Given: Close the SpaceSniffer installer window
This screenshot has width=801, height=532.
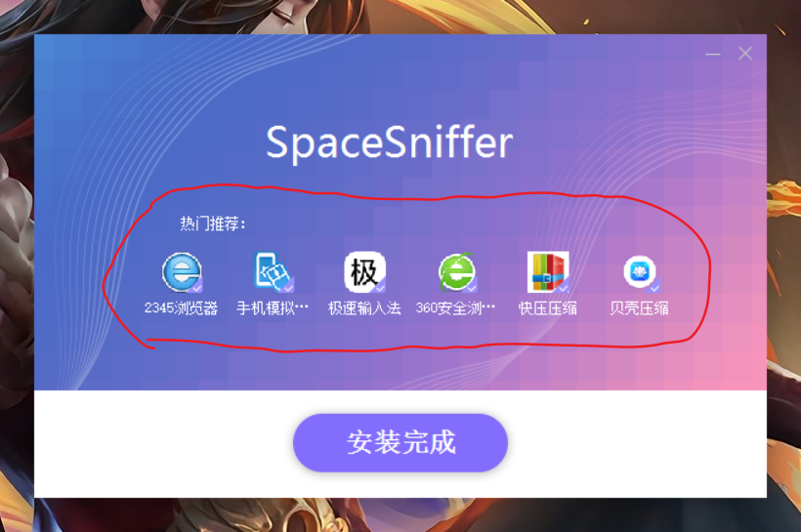Looking at the screenshot, I should pos(744,53).
